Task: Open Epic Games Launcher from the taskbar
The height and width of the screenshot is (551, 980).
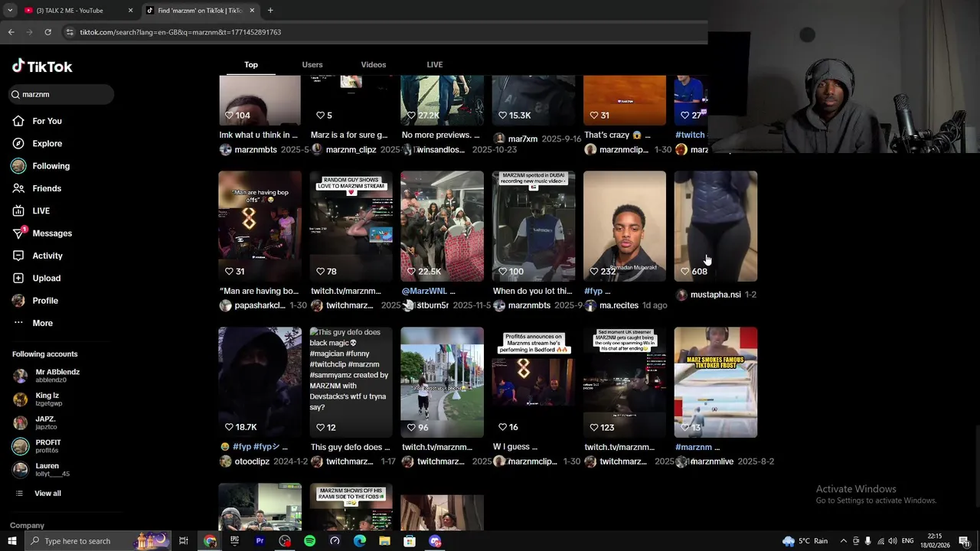Action: [x=234, y=541]
